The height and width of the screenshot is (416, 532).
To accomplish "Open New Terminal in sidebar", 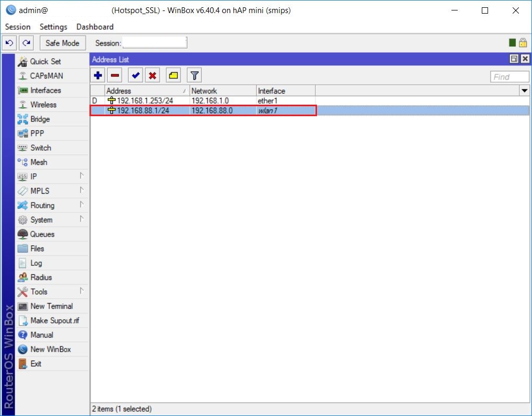I will tap(53, 306).
